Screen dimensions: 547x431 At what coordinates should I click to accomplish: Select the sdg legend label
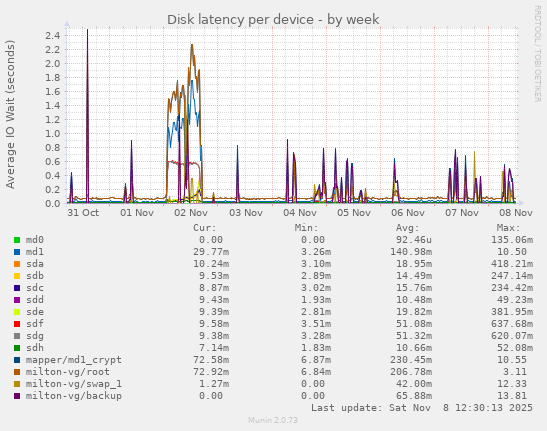[35, 336]
